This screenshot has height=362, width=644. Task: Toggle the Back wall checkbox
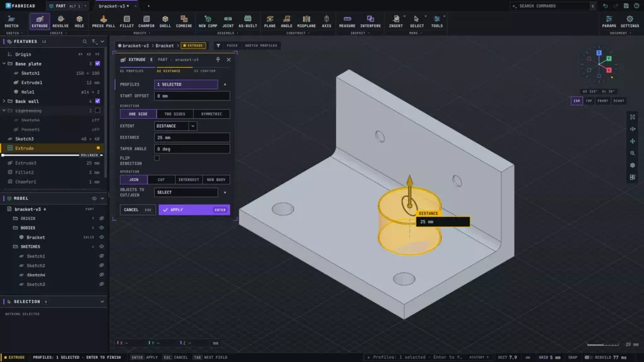pos(97,101)
